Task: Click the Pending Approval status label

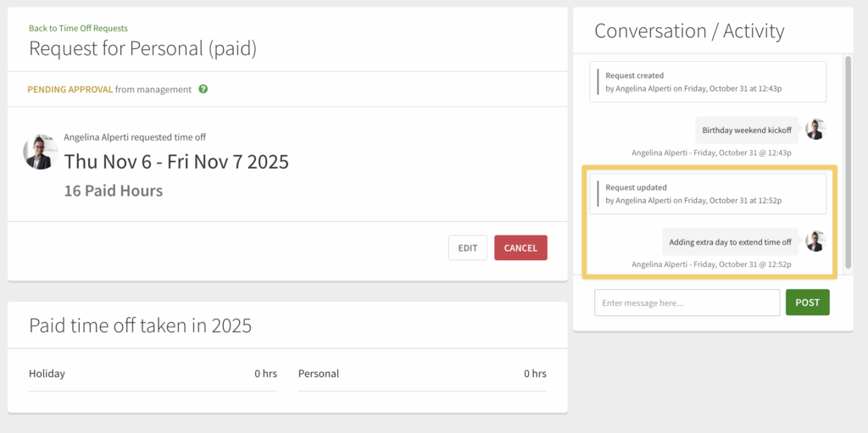Action: point(70,89)
